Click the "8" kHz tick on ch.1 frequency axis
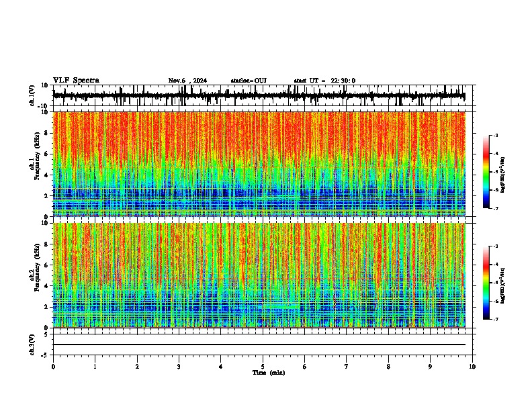Viewport: 532px width, 411px height. pyautogui.click(x=47, y=133)
